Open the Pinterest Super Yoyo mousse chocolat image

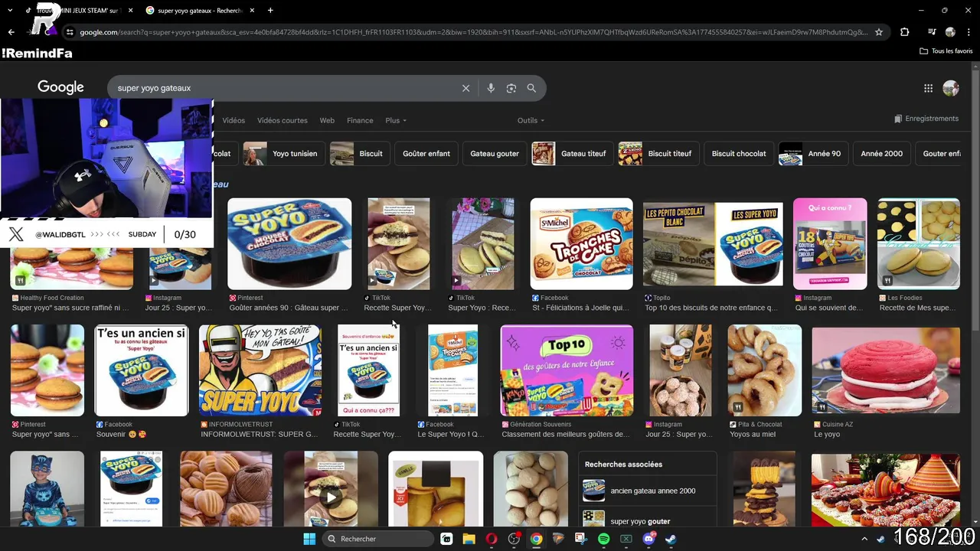pos(289,244)
